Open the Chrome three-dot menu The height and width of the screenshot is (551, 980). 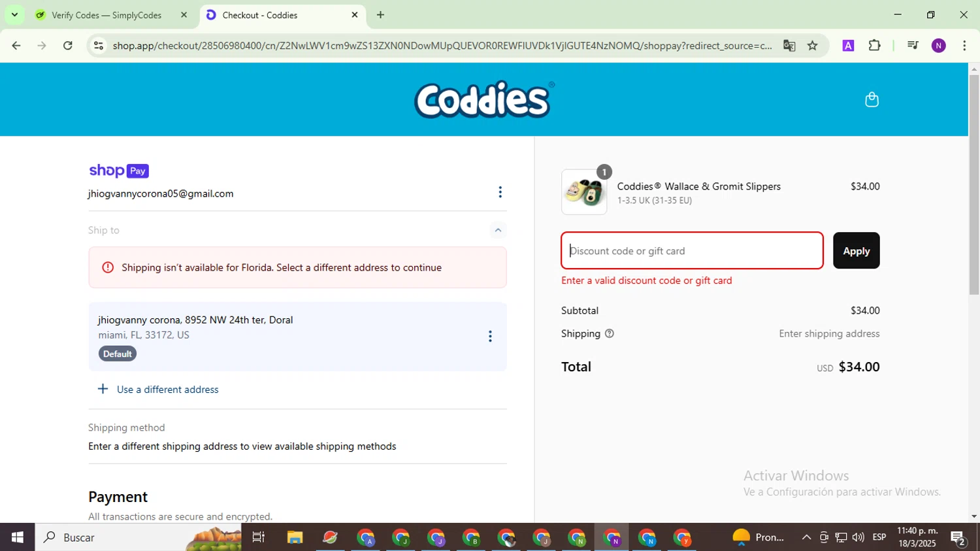pos(964,46)
